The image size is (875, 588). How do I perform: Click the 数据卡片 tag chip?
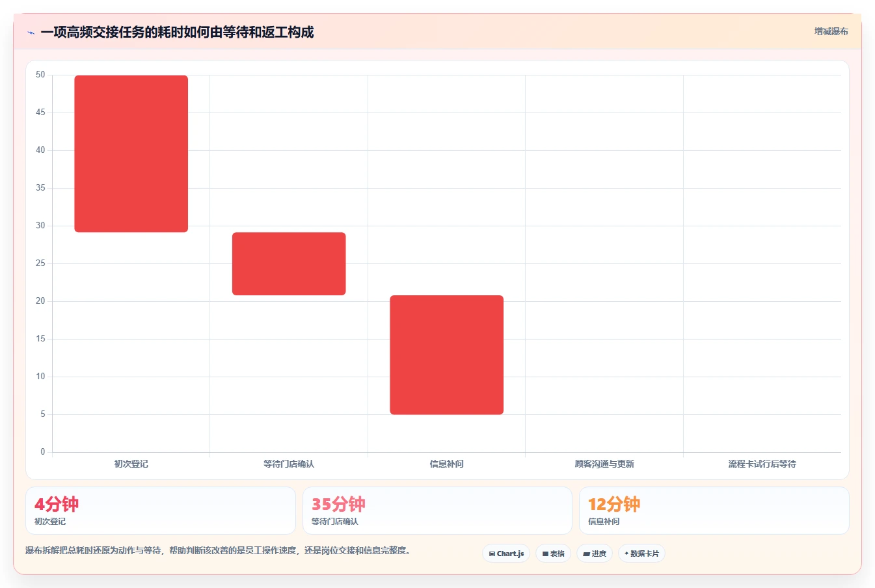click(641, 554)
